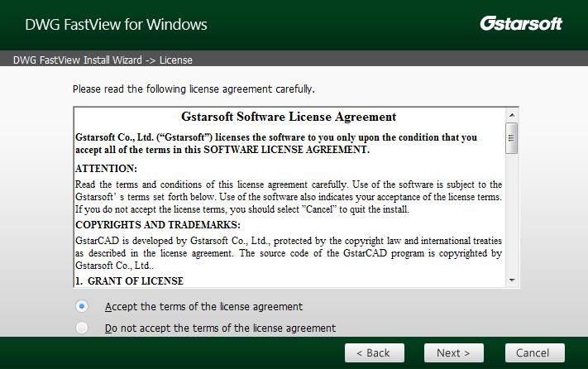Image resolution: width=588 pixels, height=369 pixels.
Task: Select Accept the terms of the license agreement
Action: (x=82, y=306)
